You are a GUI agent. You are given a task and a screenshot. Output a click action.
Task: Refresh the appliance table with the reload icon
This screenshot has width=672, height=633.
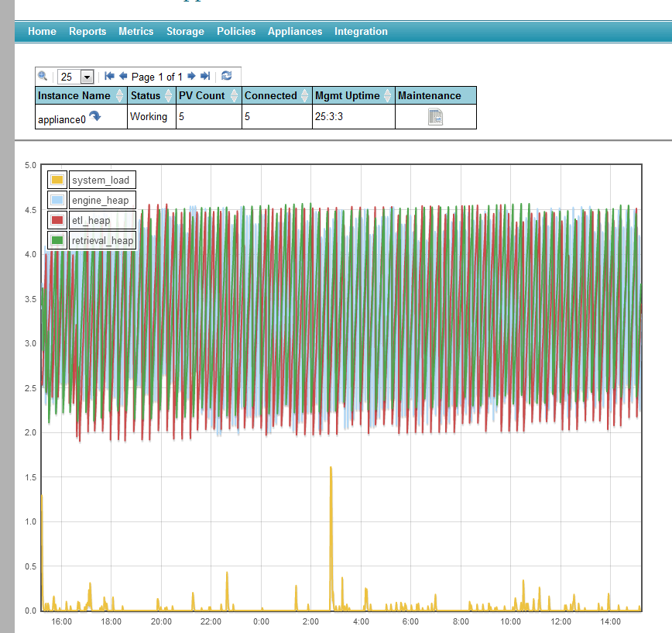[x=226, y=76]
